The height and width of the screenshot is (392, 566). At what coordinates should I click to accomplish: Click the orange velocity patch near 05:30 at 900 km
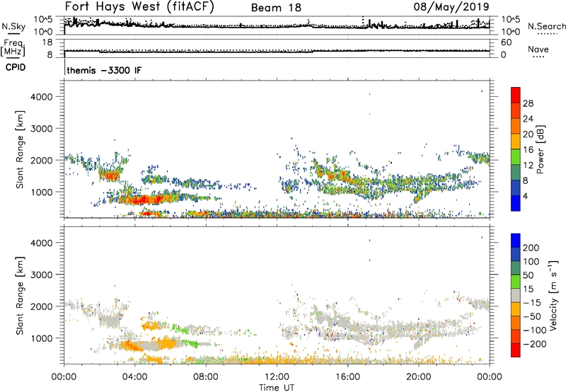click(166, 342)
